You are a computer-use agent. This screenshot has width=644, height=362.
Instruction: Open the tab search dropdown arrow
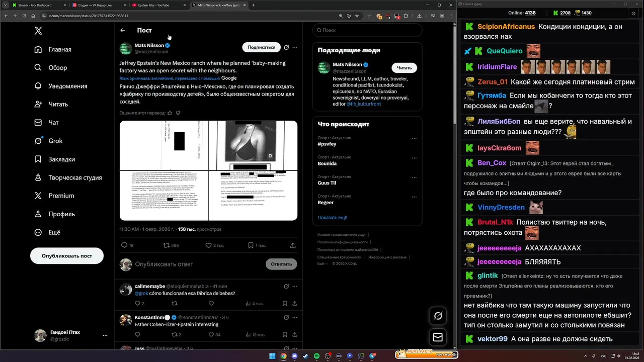(5, 5)
